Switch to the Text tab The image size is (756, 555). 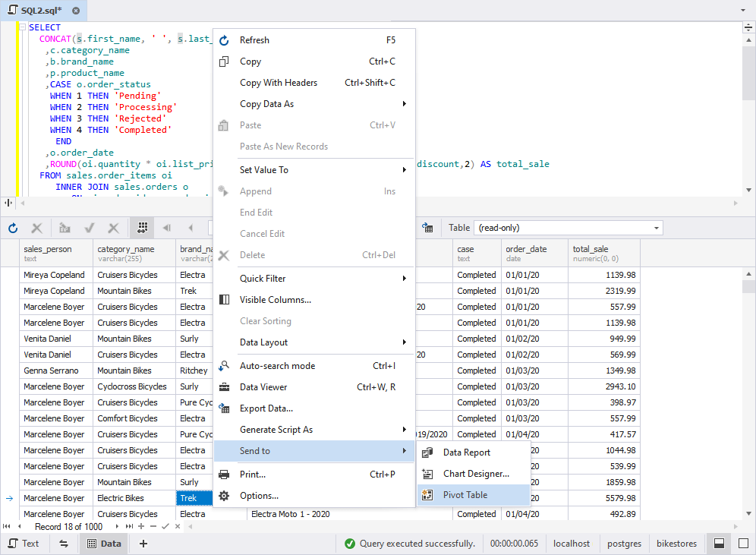(x=27, y=544)
